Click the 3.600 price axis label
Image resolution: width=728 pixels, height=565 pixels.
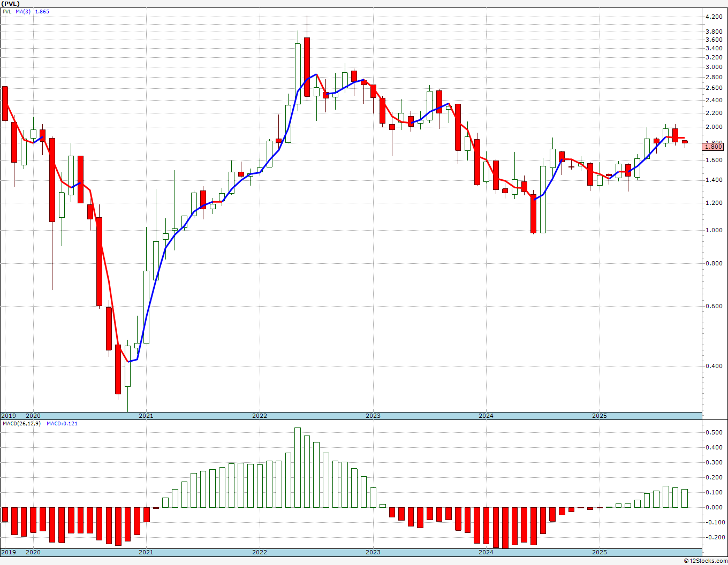(714, 40)
